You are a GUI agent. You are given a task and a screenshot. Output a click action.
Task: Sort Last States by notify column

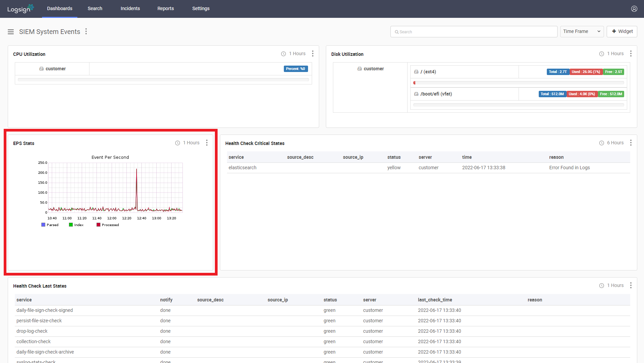pos(166,300)
